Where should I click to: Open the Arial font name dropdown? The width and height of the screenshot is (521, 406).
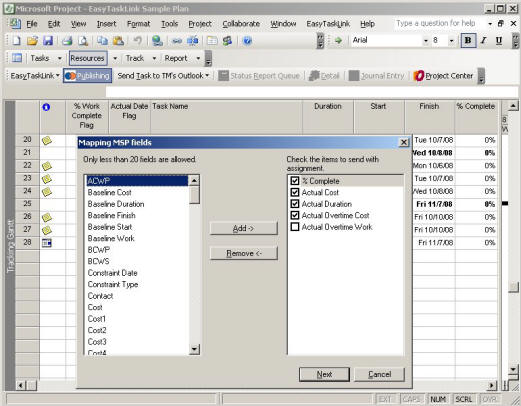click(426, 41)
